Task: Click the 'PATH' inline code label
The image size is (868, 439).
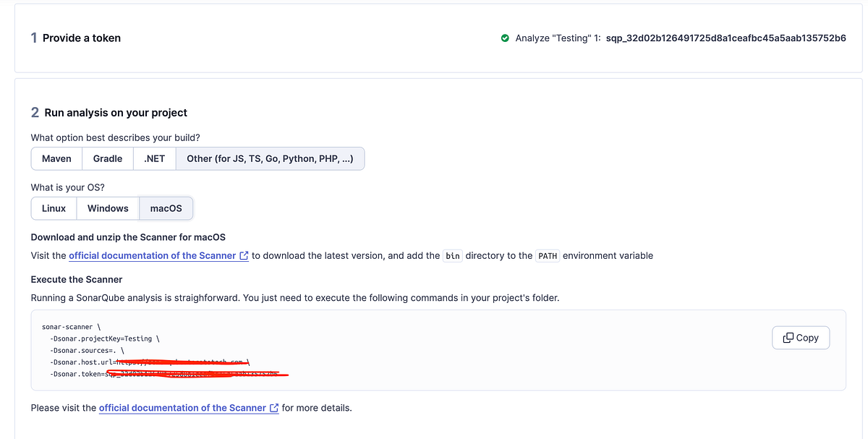Action: tap(548, 256)
